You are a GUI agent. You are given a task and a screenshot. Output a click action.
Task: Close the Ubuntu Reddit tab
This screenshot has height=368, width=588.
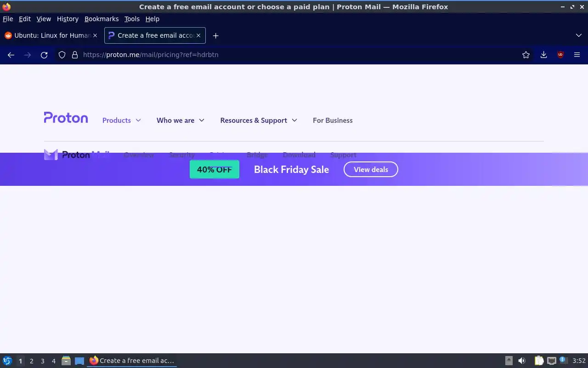pyautogui.click(x=95, y=35)
